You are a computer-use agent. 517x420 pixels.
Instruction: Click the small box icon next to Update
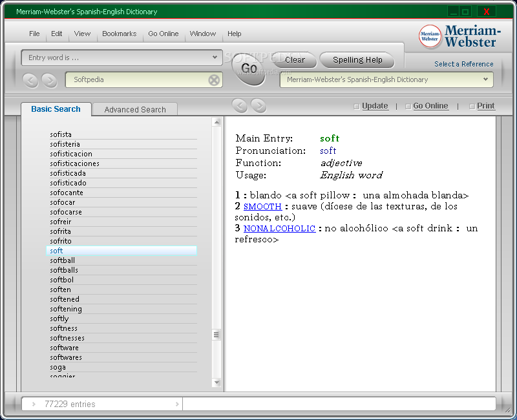point(357,106)
